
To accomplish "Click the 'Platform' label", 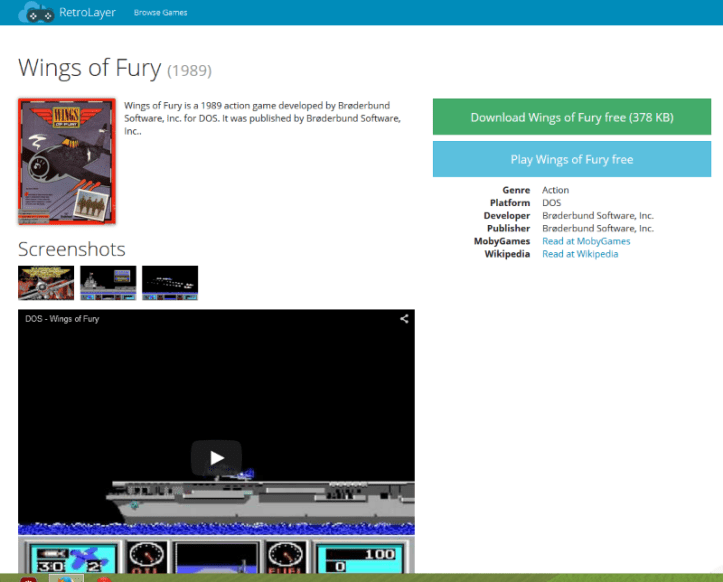I will point(510,203).
